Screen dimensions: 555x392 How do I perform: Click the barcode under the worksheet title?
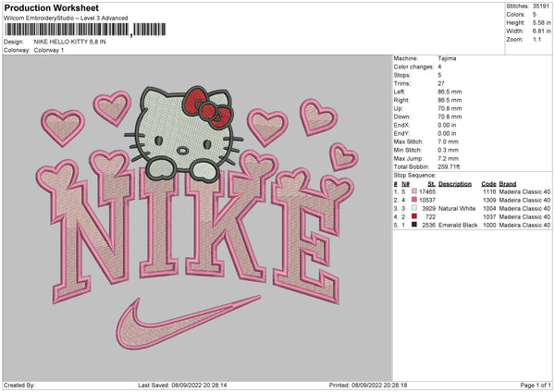[x=67, y=30]
